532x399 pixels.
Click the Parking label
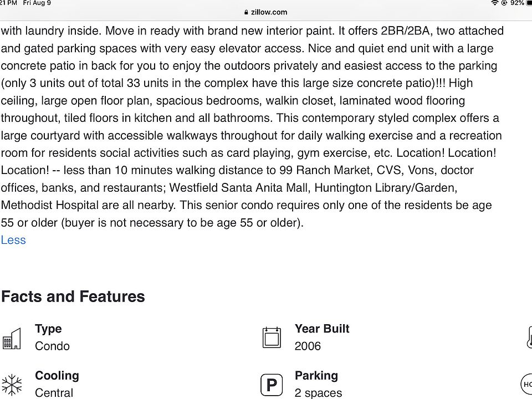point(316,376)
